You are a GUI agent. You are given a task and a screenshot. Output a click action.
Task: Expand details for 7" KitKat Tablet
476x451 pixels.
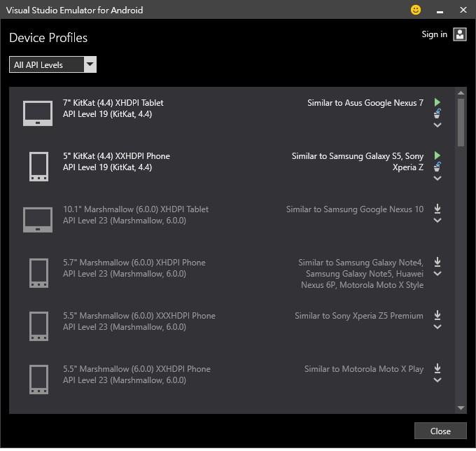(x=437, y=125)
